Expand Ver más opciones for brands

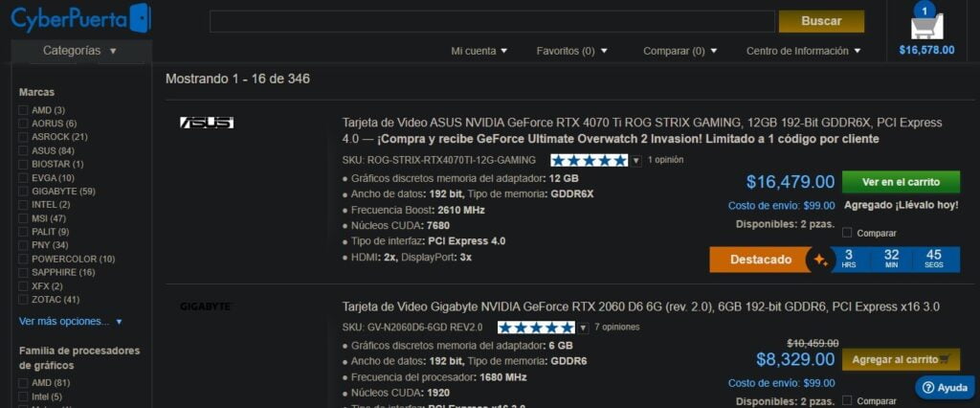tap(71, 322)
